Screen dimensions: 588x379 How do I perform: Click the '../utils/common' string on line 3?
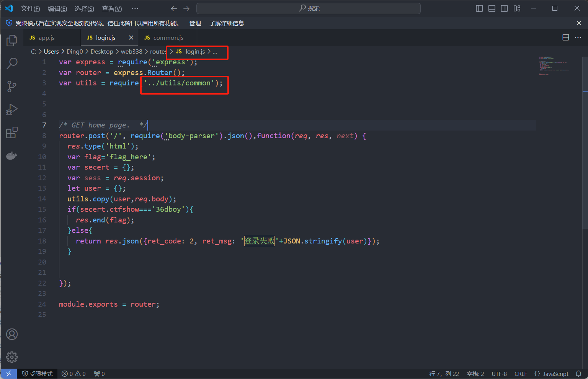pos(179,83)
